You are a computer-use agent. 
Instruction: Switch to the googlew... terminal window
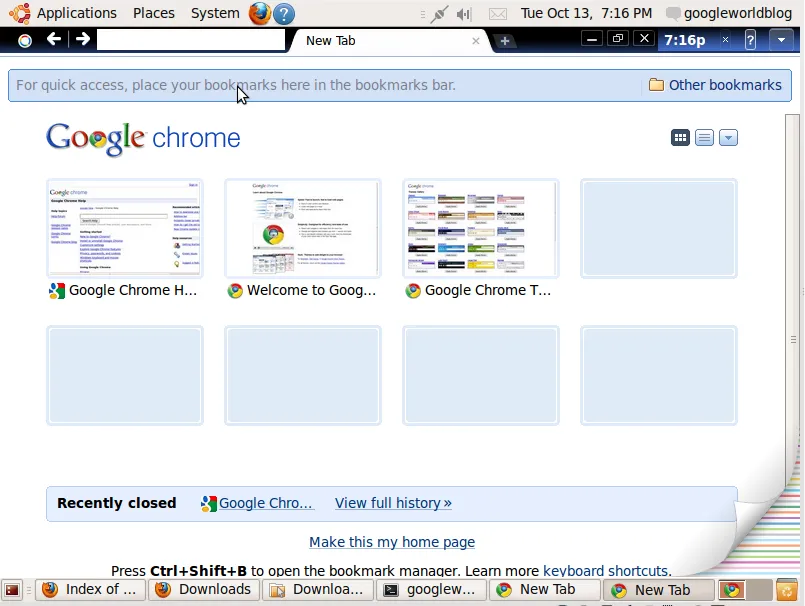(x=432, y=590)
